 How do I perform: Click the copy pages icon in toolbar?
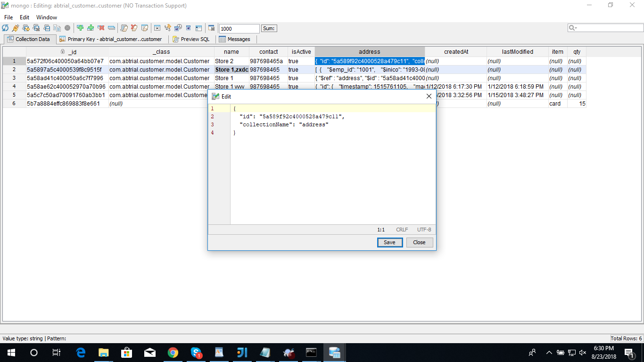[57, 28]
